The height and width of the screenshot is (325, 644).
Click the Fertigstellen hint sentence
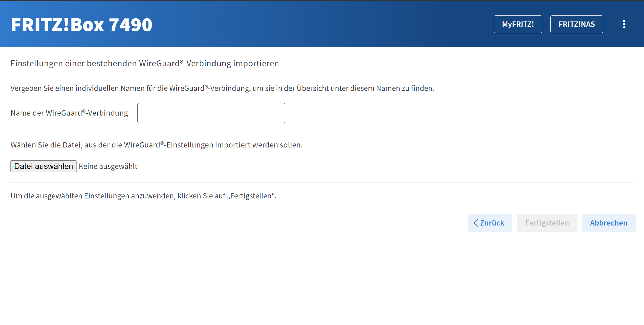pos(143,196)
